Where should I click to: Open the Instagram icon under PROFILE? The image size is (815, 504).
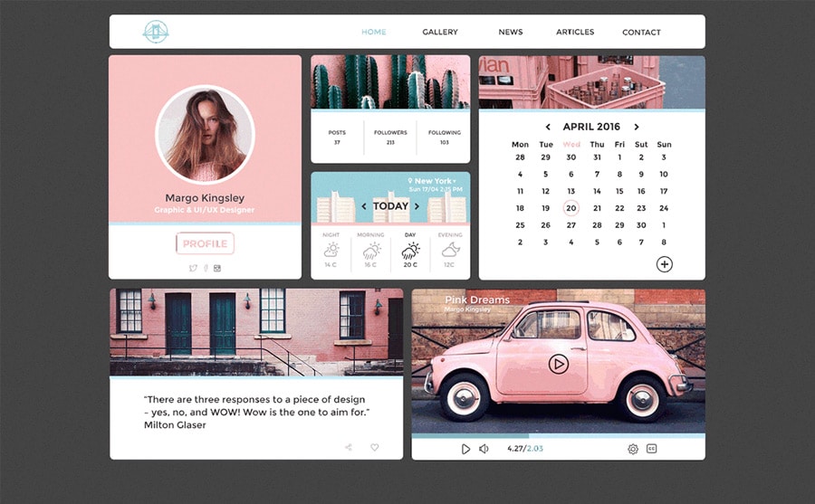tap(217, 268)
